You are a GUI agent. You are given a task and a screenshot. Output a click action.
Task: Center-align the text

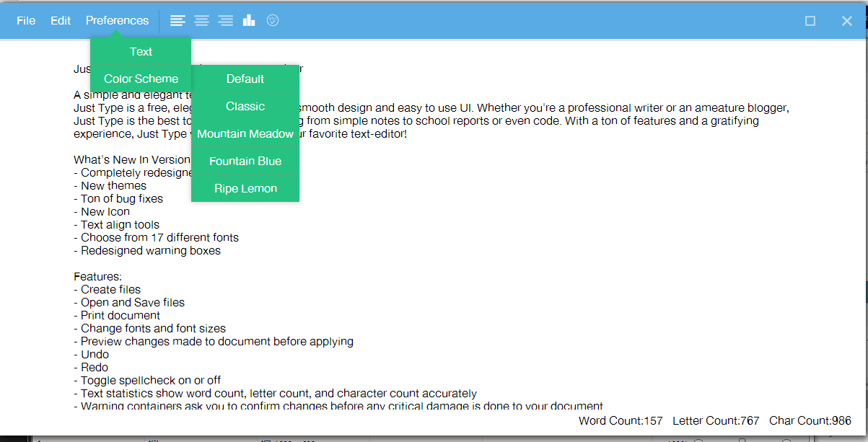pos(201,20)
